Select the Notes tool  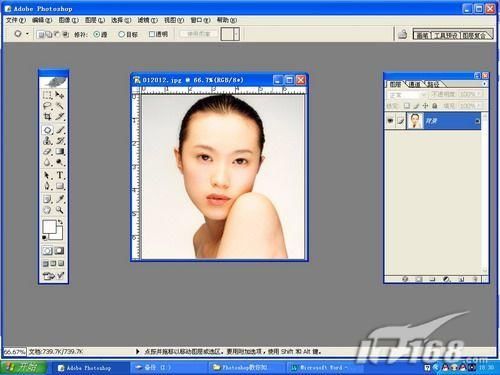(x=48, y=199)
